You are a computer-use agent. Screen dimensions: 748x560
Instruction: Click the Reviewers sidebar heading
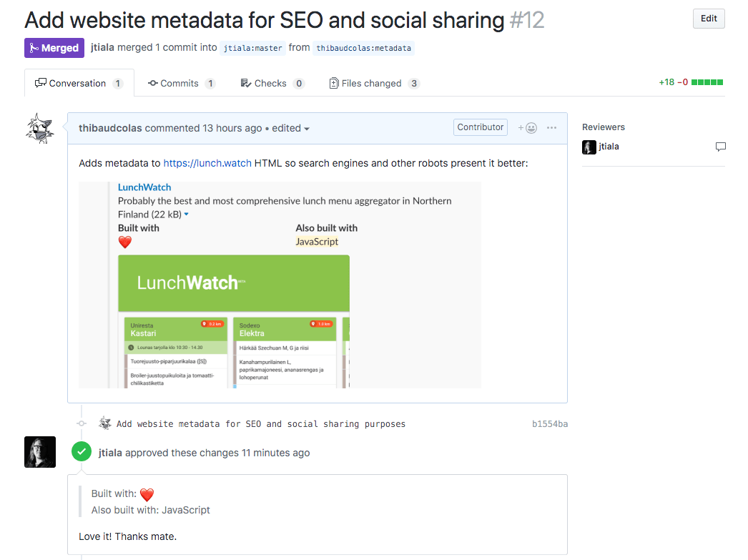604,127
